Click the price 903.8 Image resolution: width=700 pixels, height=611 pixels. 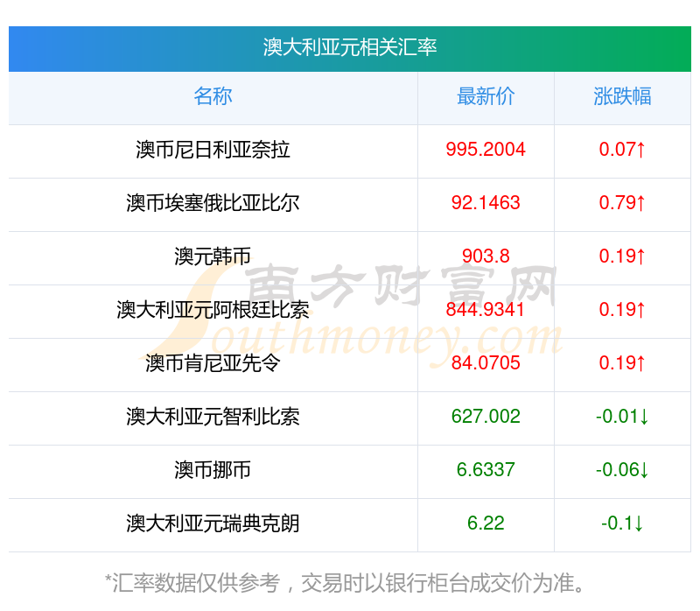point(486,256)
